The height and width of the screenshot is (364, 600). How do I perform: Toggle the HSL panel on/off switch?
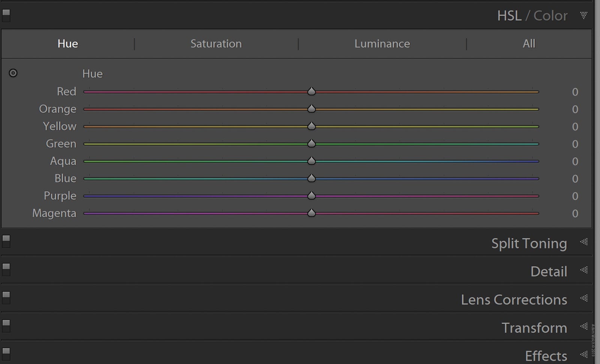coord(6,16)
